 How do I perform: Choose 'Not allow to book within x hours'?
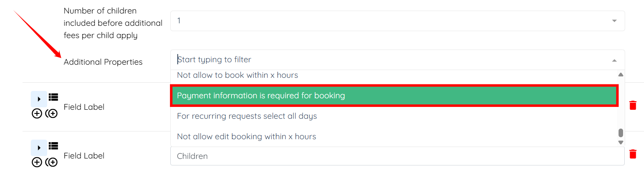(x=237, y=75)
